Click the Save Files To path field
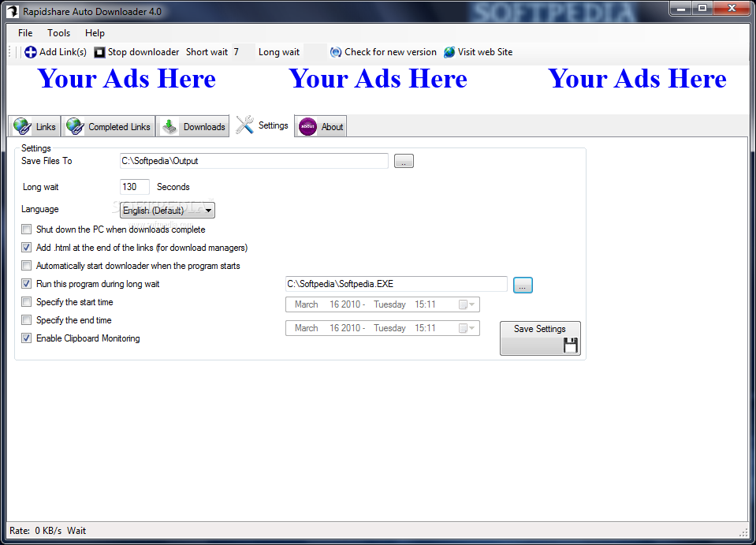 (x=254, y=161)
